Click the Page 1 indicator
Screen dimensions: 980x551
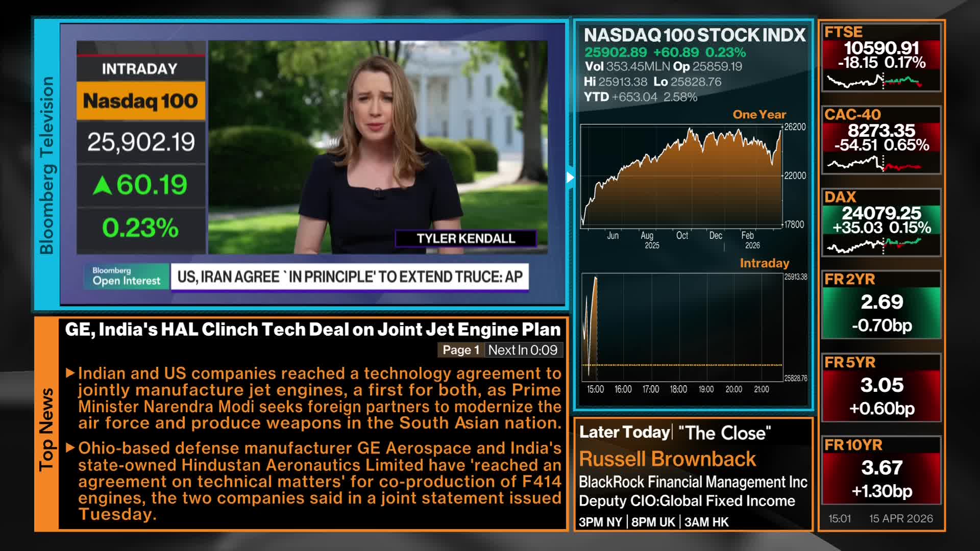click(460, 350)
